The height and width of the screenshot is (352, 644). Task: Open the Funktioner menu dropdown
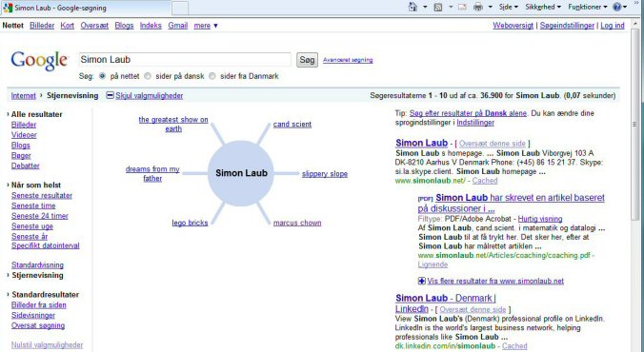(588, 7)
